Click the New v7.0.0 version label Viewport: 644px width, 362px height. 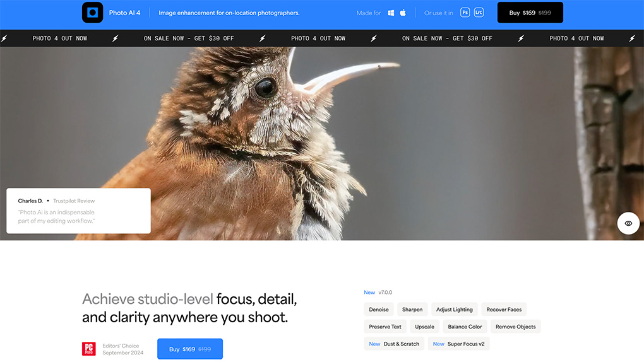378,292
